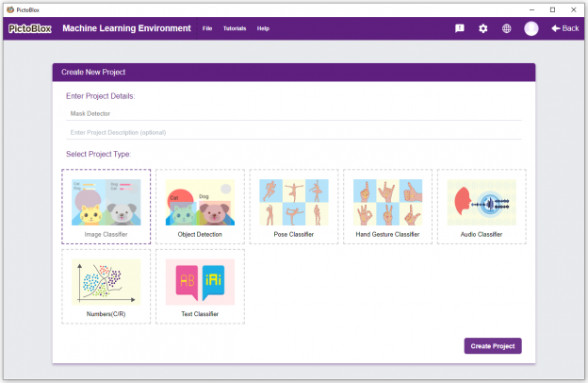Open the user profile avatar
The image size is (588, 383).
531,28
